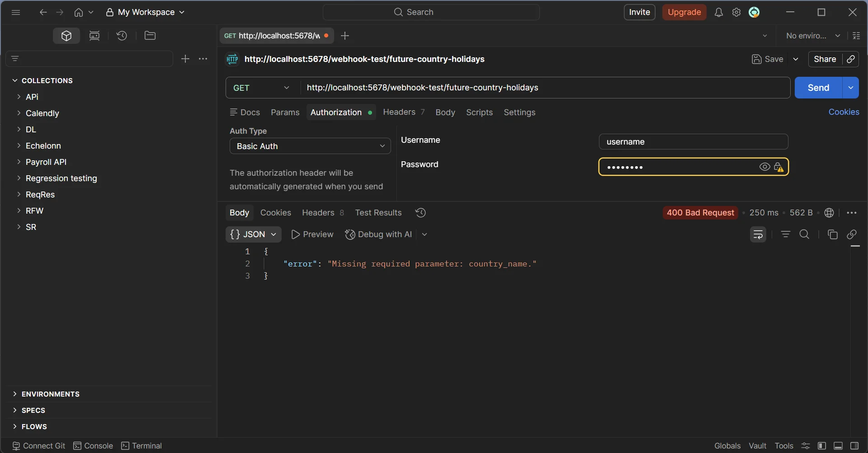This screenshot has height=453, width=868.
Task: Open a new request tab
Action: [x=345, y=36]
